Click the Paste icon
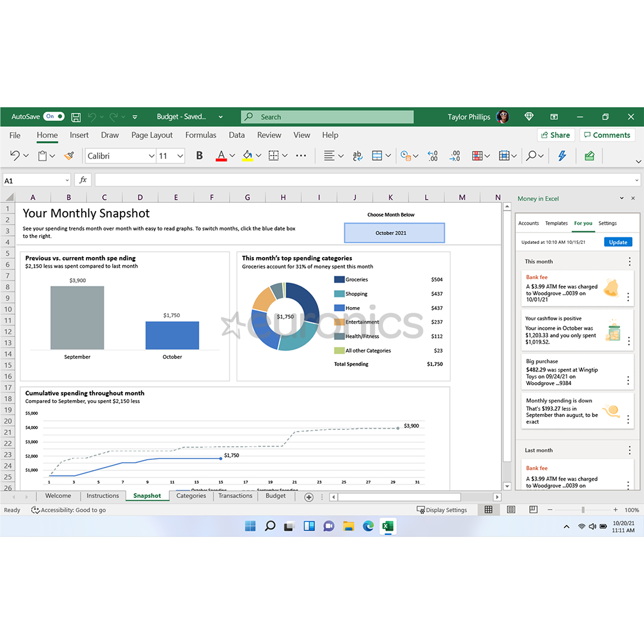This screenshot has height=644, width=644. point(42,156)
